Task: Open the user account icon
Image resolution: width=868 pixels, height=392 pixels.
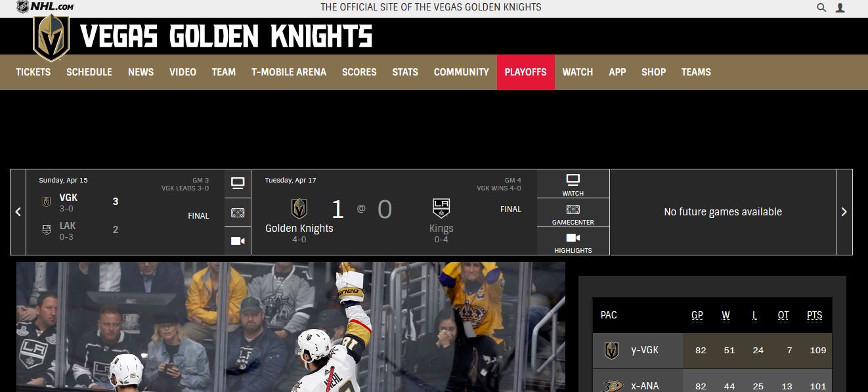Action: (840, 8)
